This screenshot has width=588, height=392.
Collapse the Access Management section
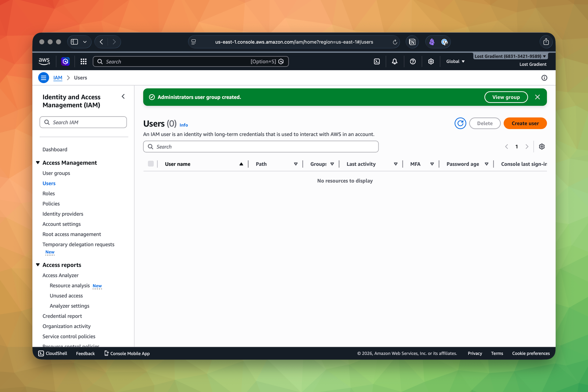coord(38,163)
